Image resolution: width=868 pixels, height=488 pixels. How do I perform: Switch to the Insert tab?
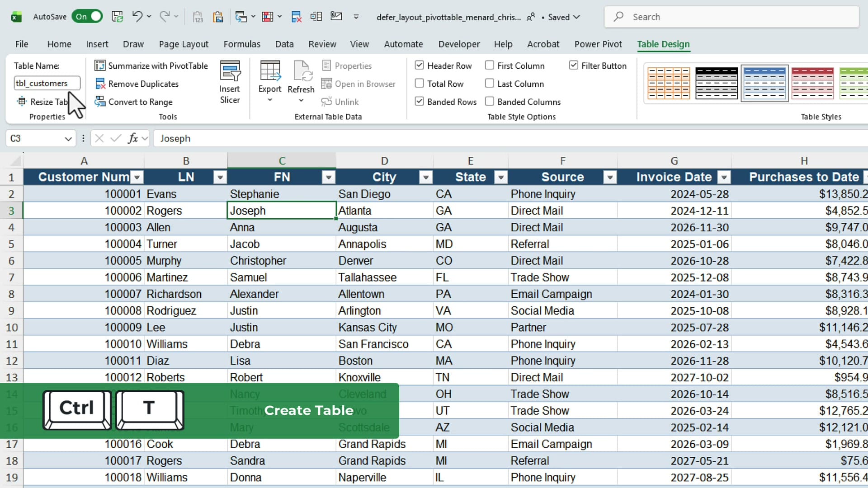point(97,44)
